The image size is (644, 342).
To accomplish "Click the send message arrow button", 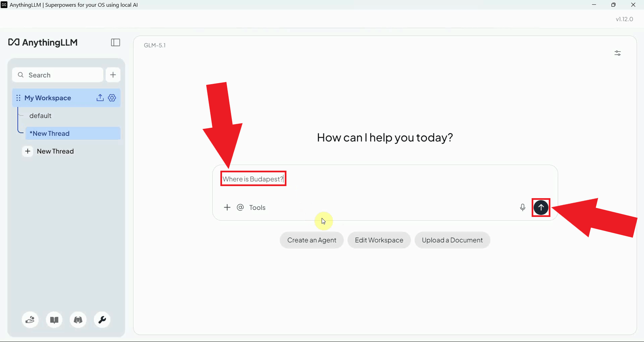I will (x=541, y=208).
